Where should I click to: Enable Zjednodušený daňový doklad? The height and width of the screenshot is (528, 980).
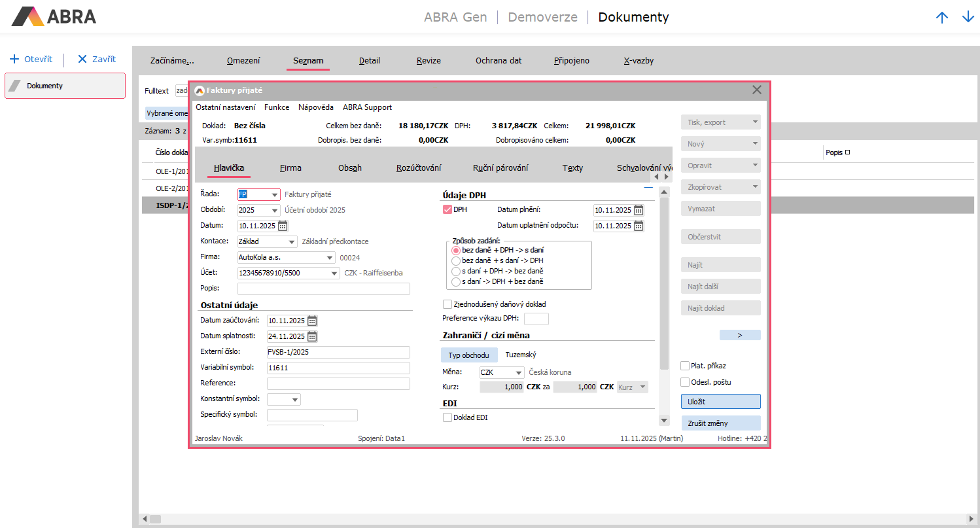[447, 304]
